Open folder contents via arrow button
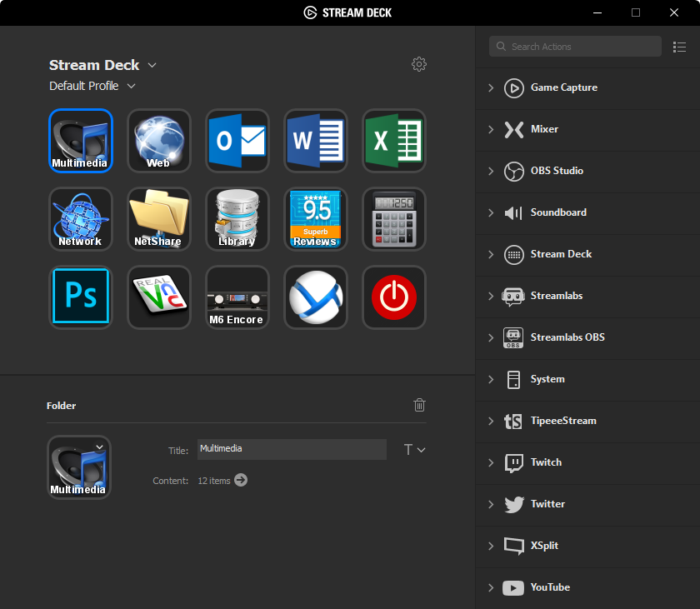 241,480
